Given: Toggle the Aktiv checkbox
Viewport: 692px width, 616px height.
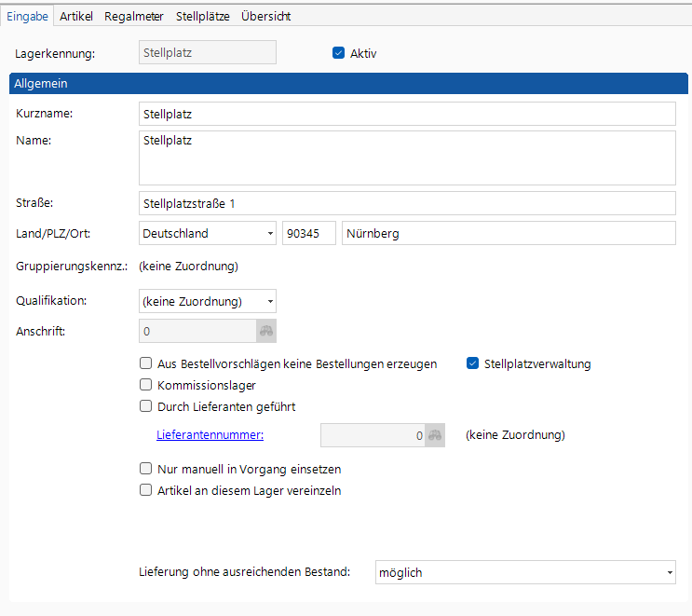Looking at the screenshot, I should tap(338, 53).
